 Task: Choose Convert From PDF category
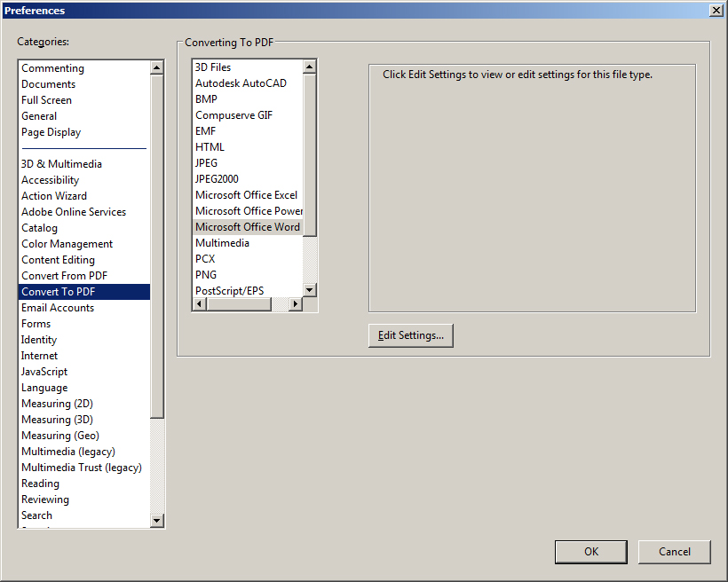pyautogui.click(x=64, y=276)
